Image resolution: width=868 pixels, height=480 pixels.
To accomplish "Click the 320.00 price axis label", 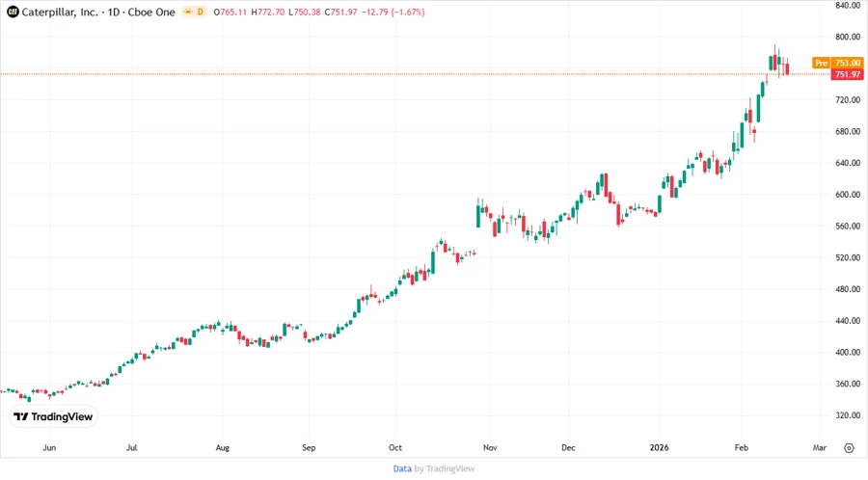I will click(848, 414).
